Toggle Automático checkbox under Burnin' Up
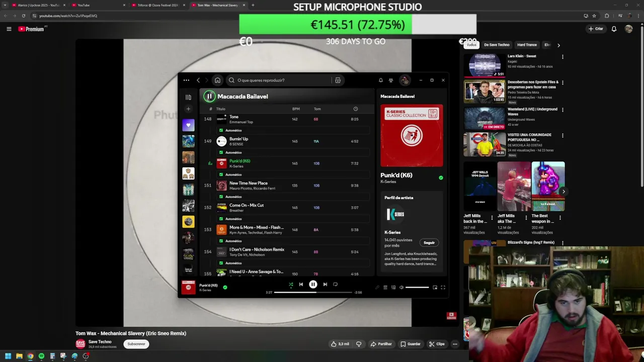This screenshot has height=362, width=644. point(221,152)
